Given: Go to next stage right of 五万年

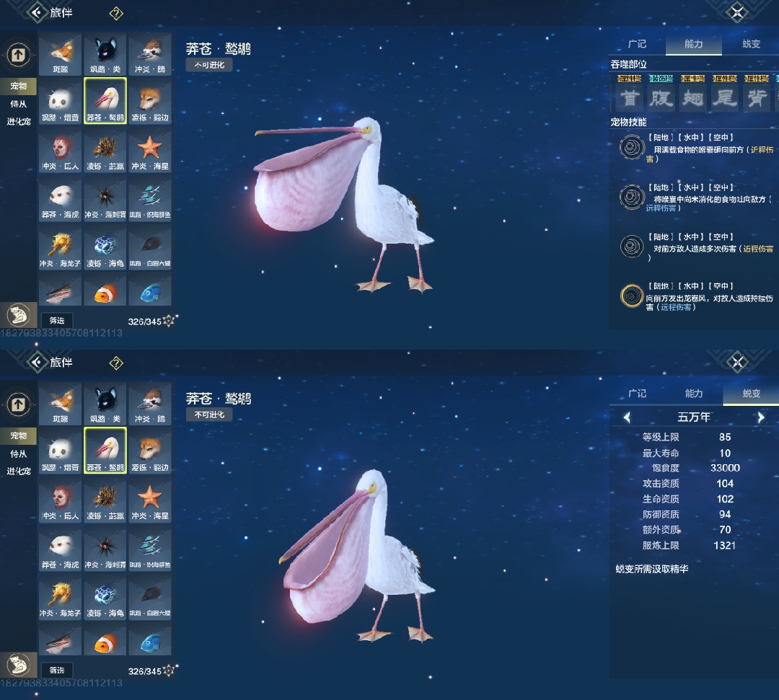Looking at the screenshot, I should click(x=761, y=417).
